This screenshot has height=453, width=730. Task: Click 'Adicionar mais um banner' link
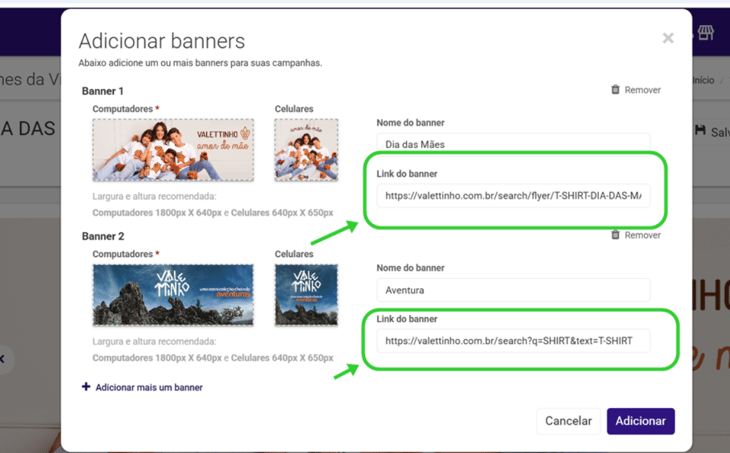pyautogui.click(x=148, y=387)
